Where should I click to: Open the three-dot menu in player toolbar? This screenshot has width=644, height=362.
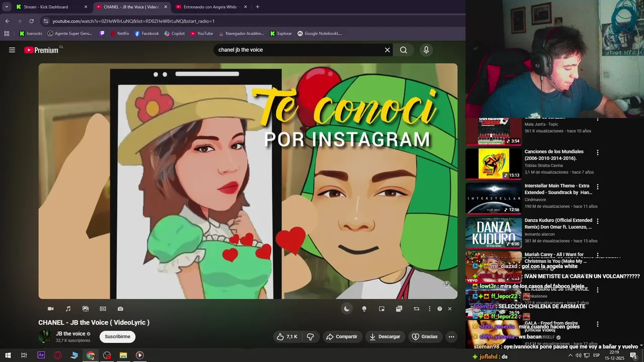pyautogui.click(x=429, y=309)
